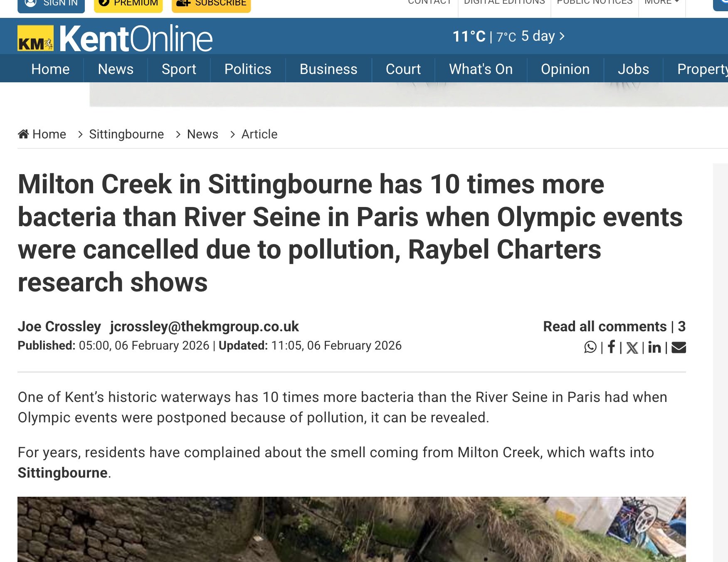Select What's On in the navigation bar
728x562 pixels.
coord(481,69)
